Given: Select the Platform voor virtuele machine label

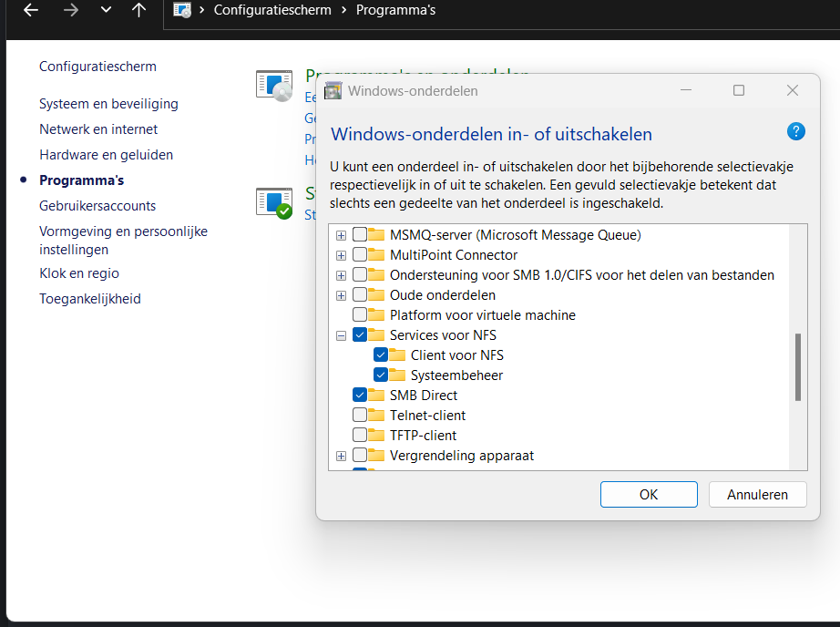Looking at the screenshot, I should pos(483,315).
